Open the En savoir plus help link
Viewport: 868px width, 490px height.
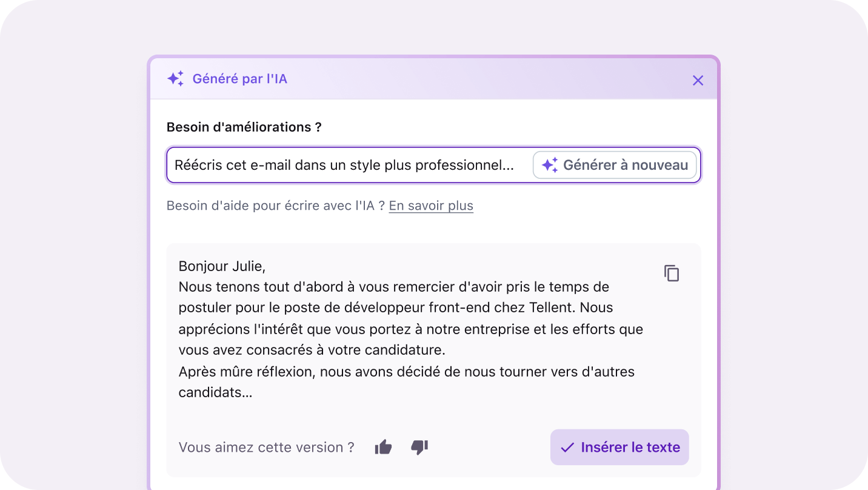point(430,206)
